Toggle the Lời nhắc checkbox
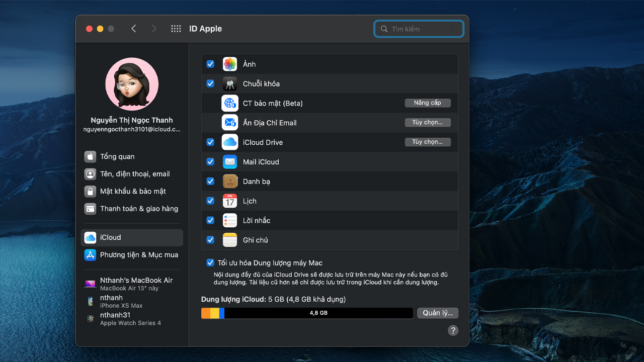Screen dimensions: 644x362 click(x=210, y=221)
